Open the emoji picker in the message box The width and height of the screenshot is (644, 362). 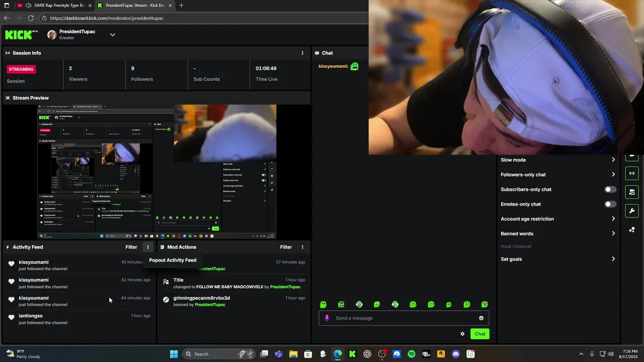point(481,318)
